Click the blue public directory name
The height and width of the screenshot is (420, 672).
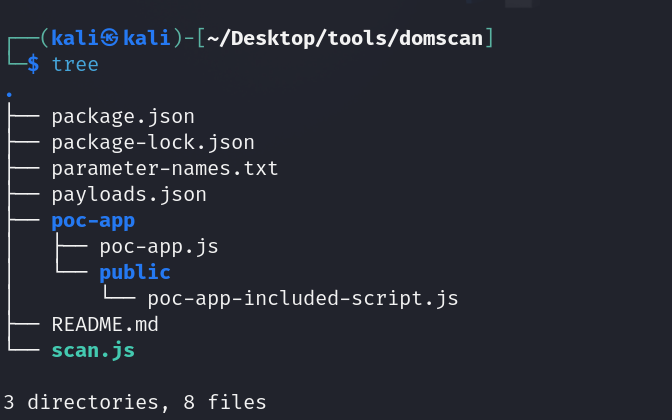coord(134,272)
